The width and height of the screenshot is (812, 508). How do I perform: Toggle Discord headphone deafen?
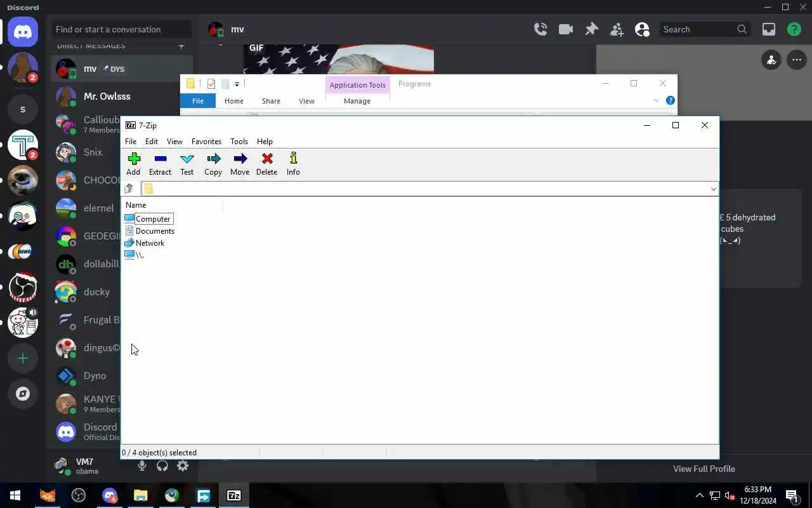point(162,466)
